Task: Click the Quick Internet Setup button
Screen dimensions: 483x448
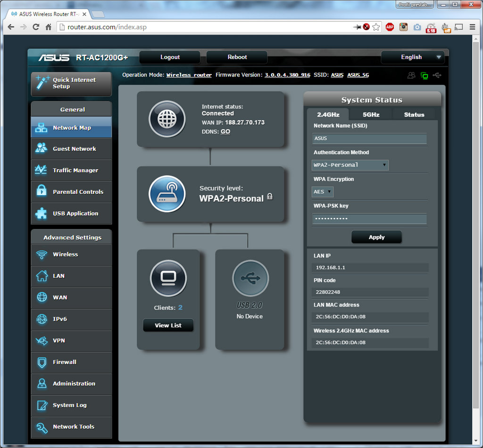Action: tap(71, 84)
